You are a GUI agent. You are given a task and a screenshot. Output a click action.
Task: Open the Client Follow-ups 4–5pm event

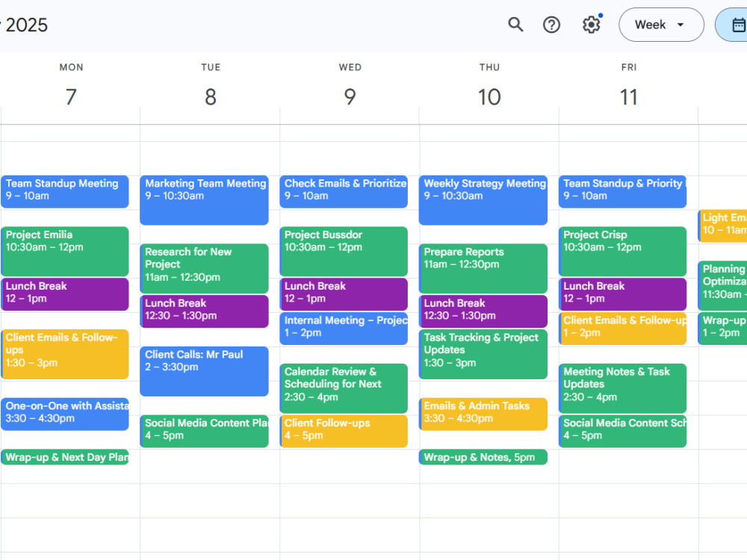[x=344, y=432]
